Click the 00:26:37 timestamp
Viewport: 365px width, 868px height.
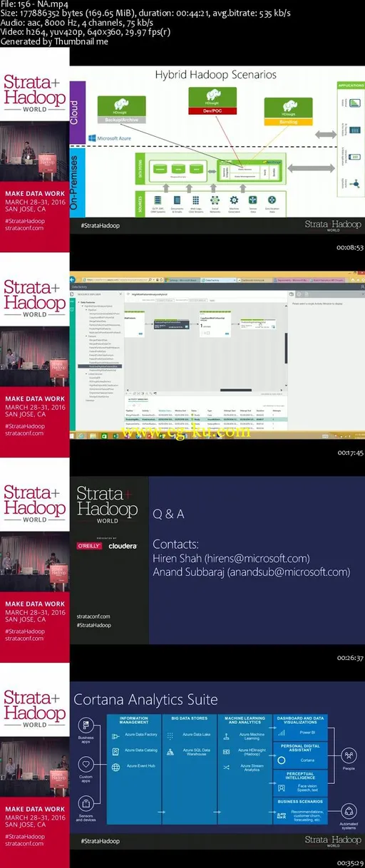[x=350, y=658]
